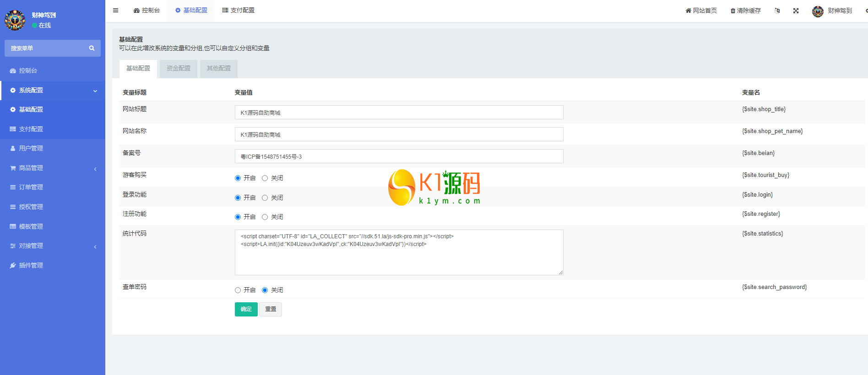Collapse the 系统配置 chevron in the sidebar

click(x=95, y=91)
